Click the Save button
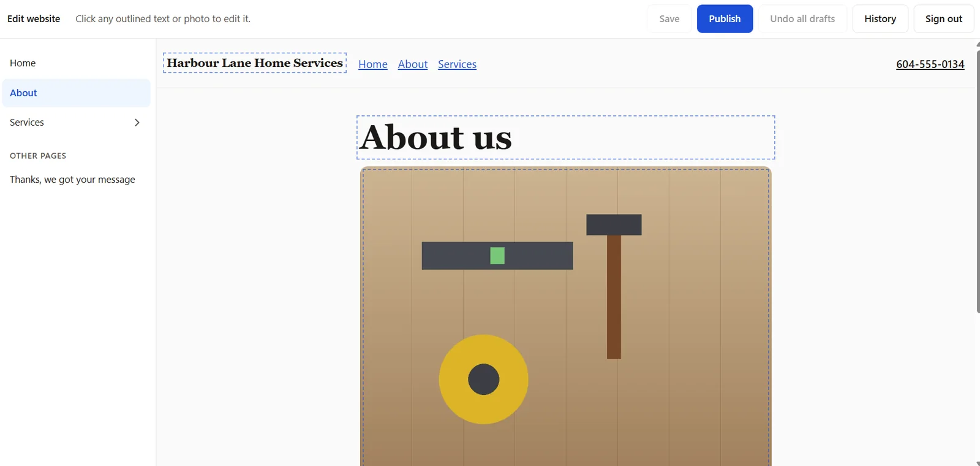The width and height of the screenshot is (980, 466). pos(669,19)
